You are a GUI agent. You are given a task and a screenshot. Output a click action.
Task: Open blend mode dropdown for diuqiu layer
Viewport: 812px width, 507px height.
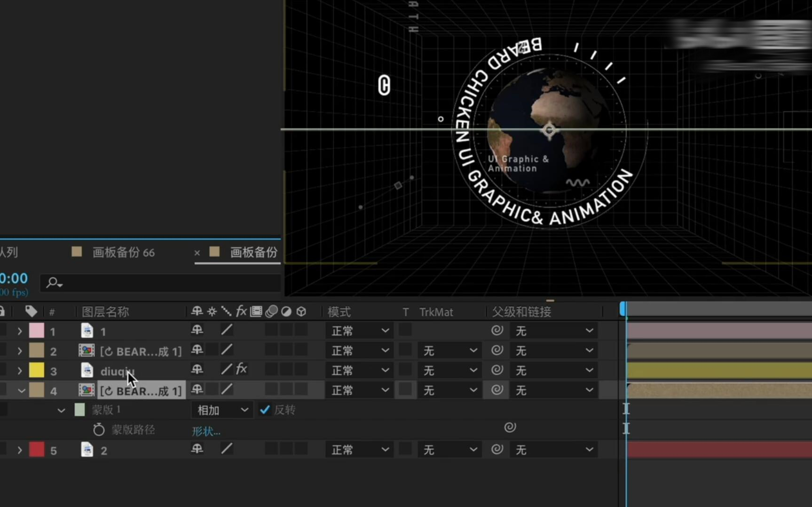point(360,370)
